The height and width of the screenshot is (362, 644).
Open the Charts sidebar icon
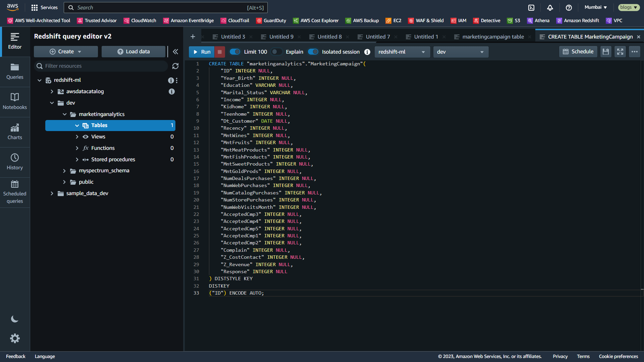(15, 131)
